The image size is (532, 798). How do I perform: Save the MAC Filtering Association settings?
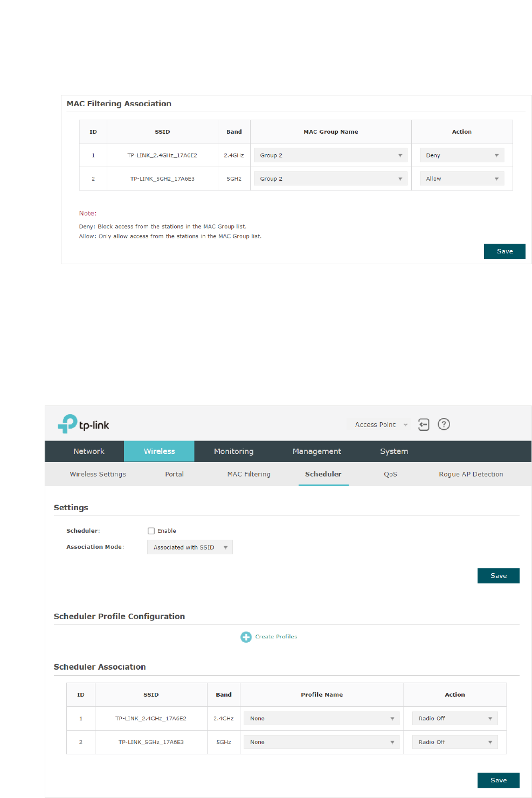[x=505, y=251]
